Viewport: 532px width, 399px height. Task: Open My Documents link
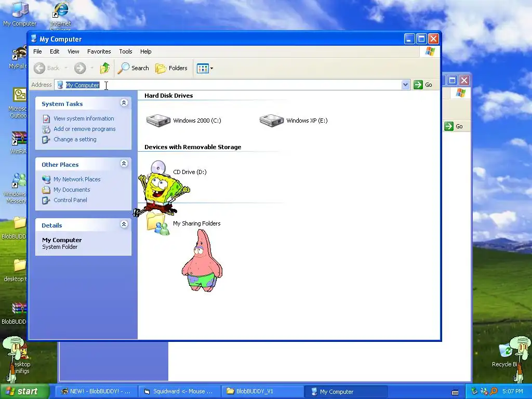72,190
